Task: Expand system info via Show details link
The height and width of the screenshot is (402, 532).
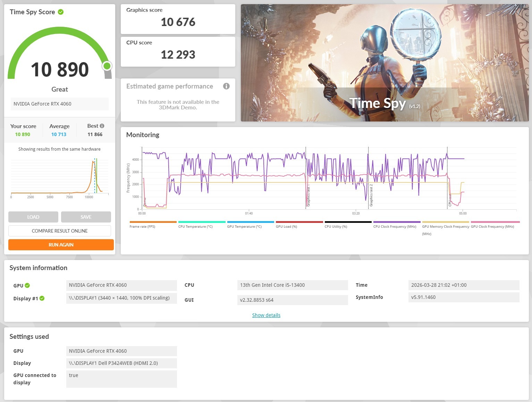Action: [266, 315]
